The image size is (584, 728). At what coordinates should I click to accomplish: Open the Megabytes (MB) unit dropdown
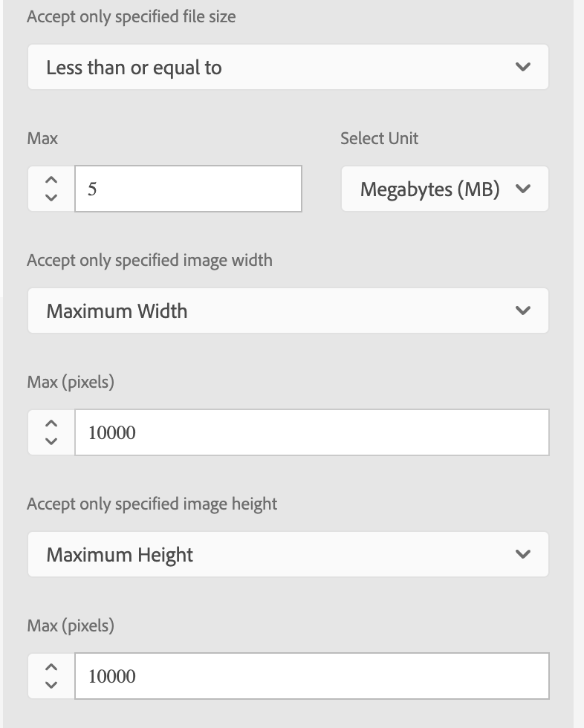(444, 189)
